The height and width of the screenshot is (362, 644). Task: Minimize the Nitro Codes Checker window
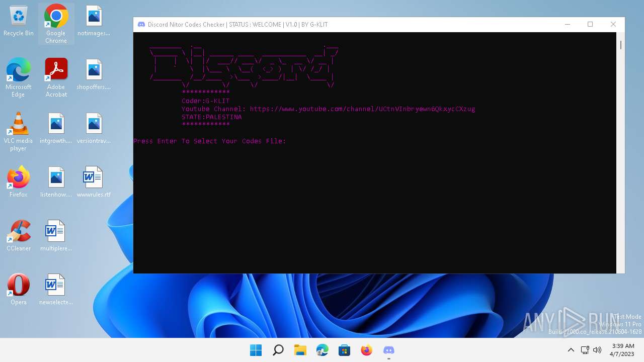pyautogui.click(x=568, y=24)
